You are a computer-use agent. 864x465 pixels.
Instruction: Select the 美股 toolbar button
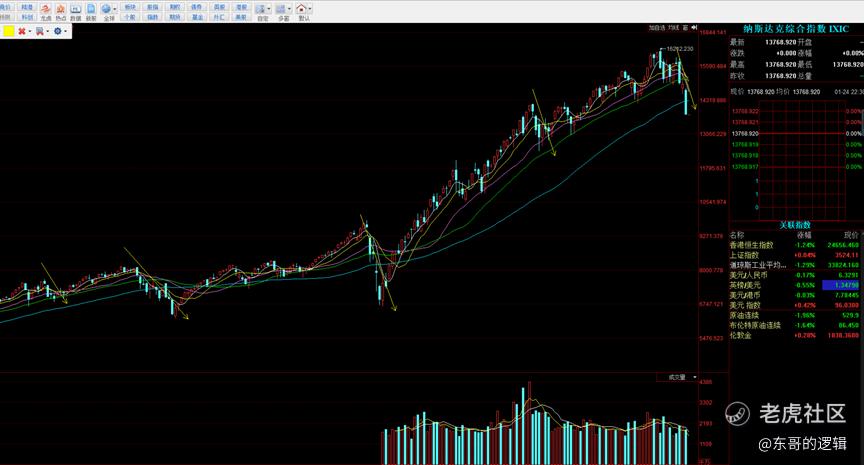tap(241, 17)
